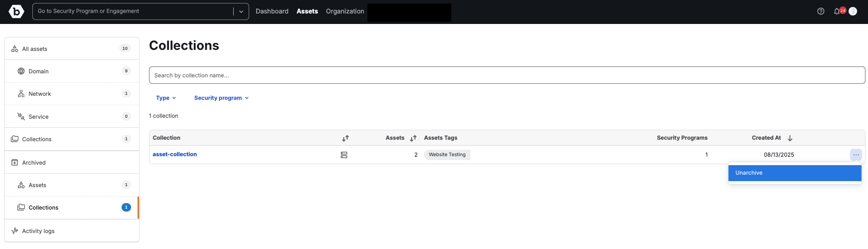Open archived Collections sidebar item
This screenshot has width=868, height=249.
[72, 208]
